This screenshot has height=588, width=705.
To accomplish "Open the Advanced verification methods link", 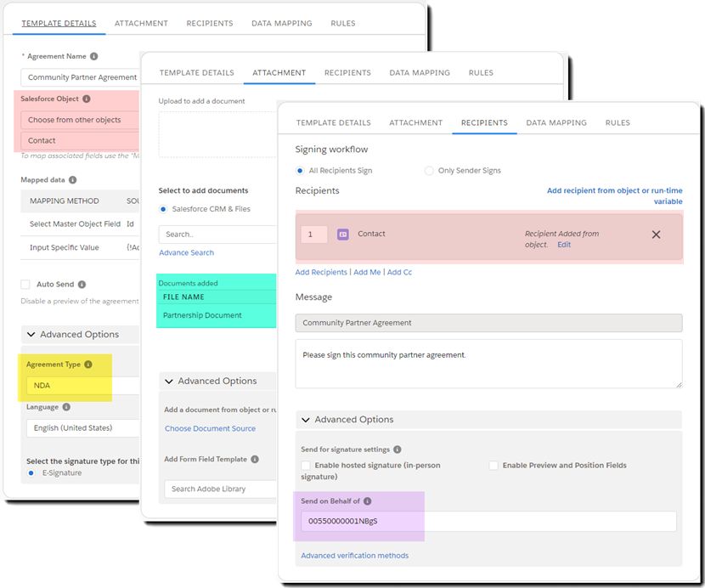I will tap(355, 556).
